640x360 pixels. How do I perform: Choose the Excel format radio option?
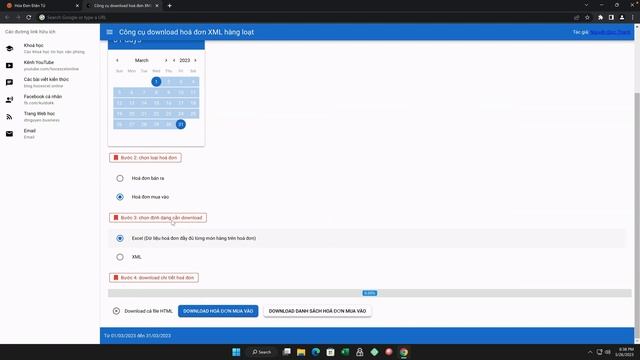[x=120, y=238]
